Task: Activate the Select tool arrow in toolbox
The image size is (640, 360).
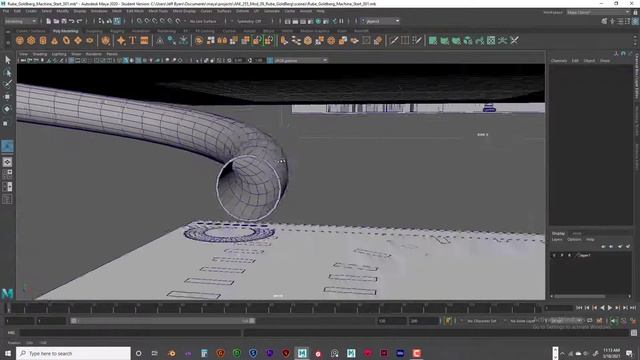Action: point(7,60)
